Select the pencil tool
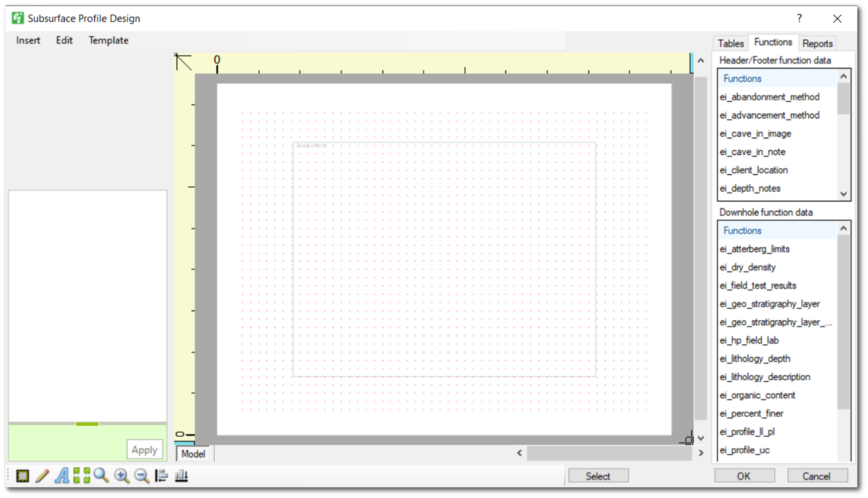868x498 pixels. (x=42, y=476)
